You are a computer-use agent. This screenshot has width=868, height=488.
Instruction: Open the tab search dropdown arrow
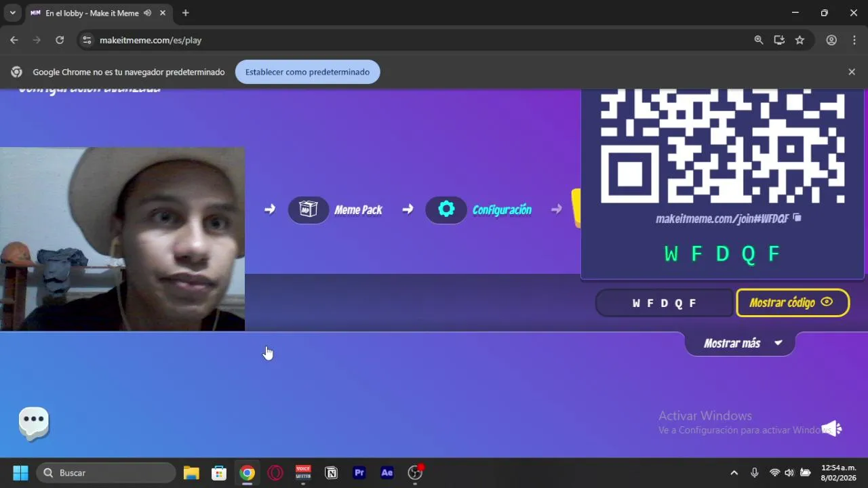click(x=12, y=13)
